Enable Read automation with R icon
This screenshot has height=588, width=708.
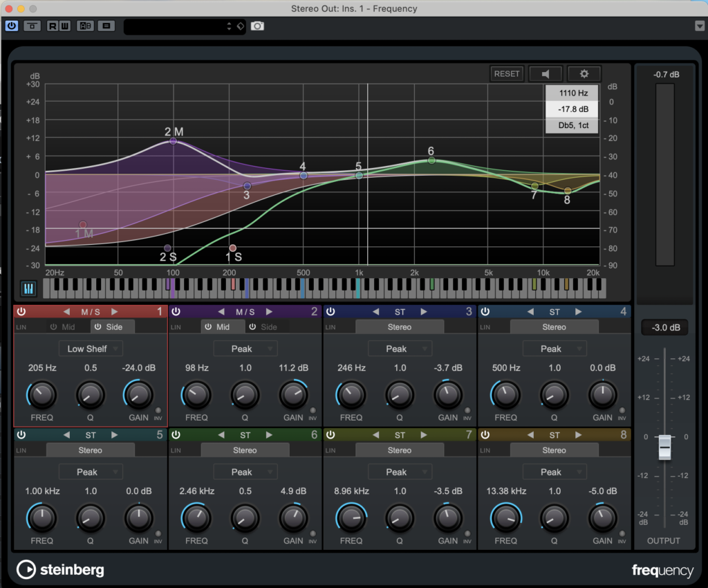[53, 26]
